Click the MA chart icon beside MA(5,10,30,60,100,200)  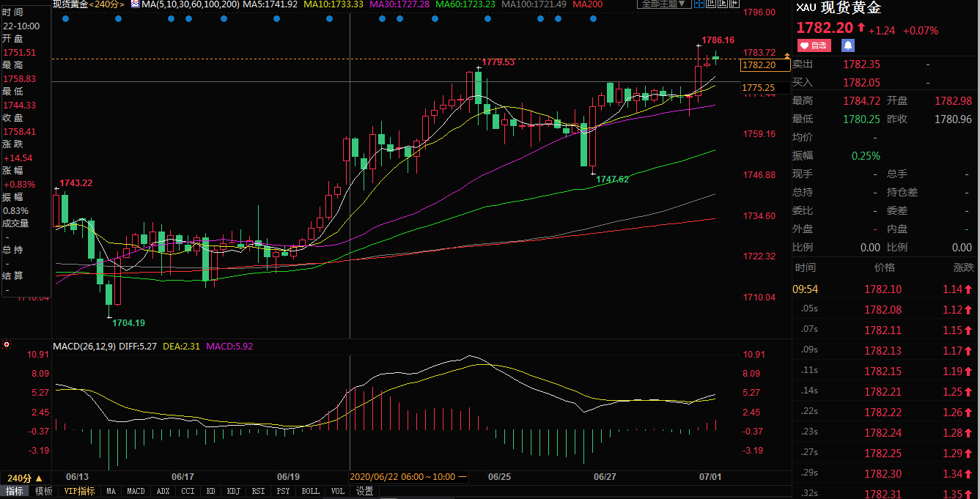135,4
